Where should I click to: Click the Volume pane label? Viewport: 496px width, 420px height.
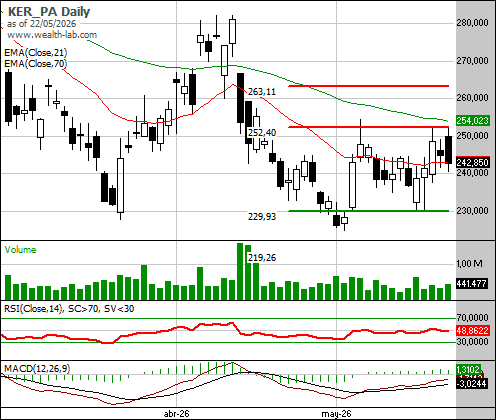(20, 250)
